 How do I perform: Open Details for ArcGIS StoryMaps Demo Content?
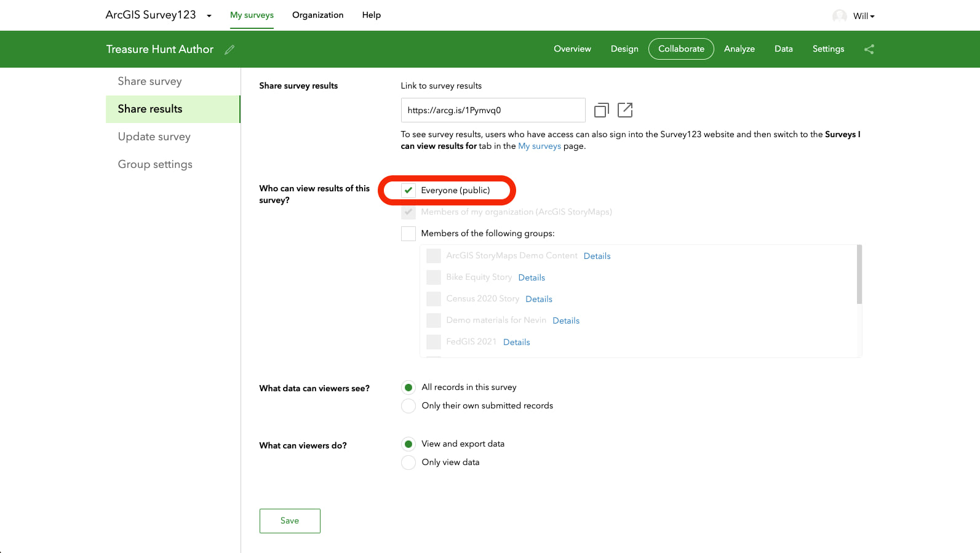[597, 256]
